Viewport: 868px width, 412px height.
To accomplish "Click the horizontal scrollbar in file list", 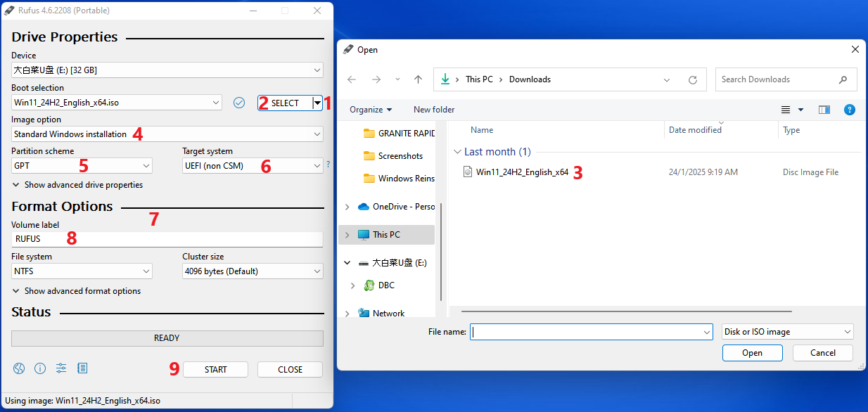I will 626,311.
